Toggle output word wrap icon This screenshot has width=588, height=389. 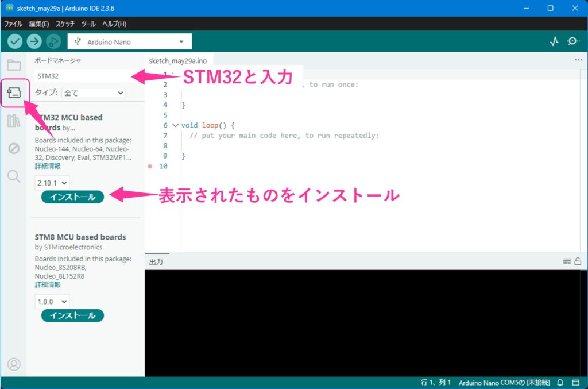(567, 261)
